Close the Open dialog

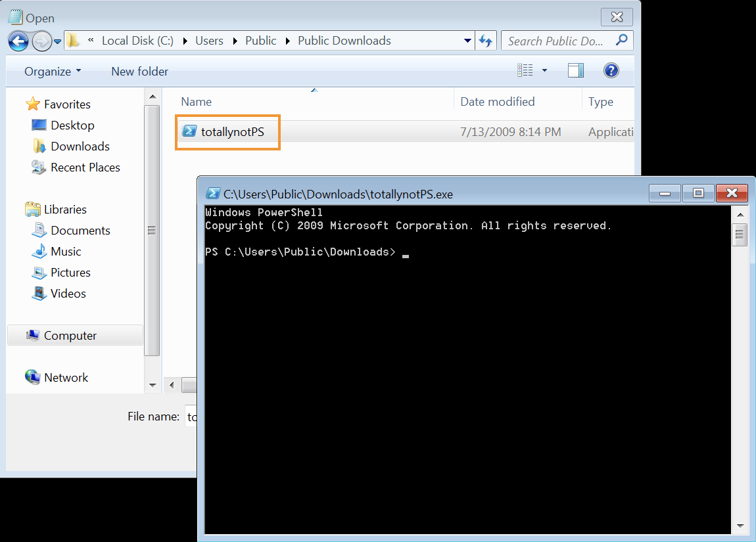(617, 17)
